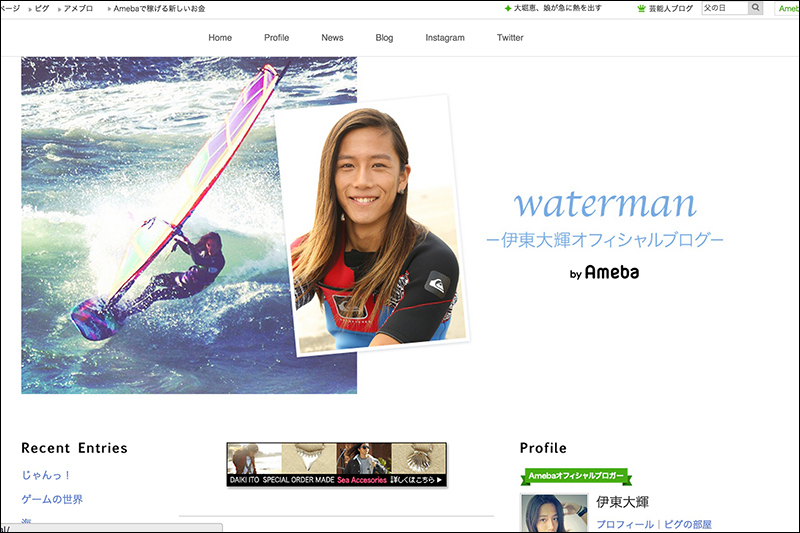800x533 pixels.
Task: Click the Amebaオフィシャルブロガー badge
Action: click(576, 476)
